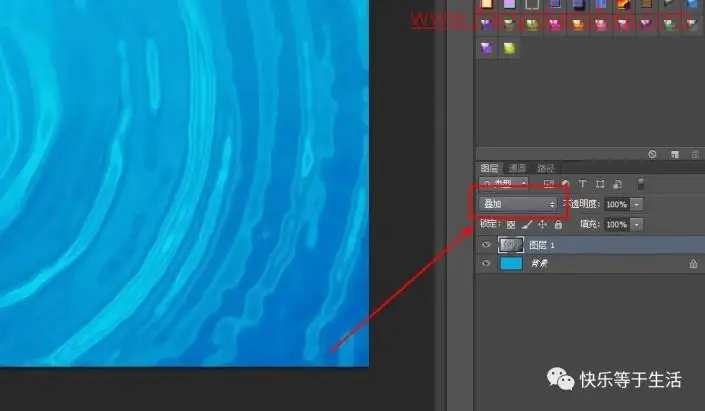
Task: Apply the purple style in third styles row
Action: pos(486,48)
